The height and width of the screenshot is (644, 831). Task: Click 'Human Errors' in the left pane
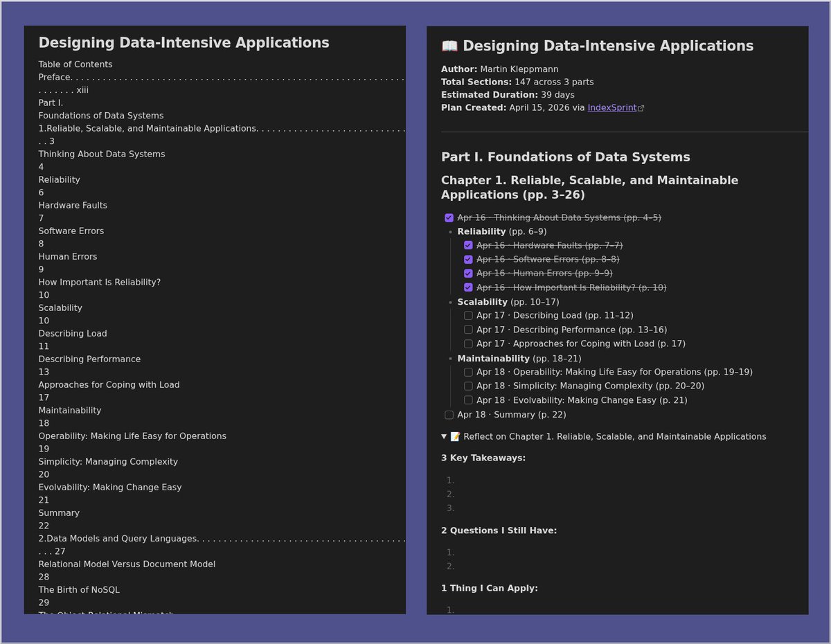pyautogui.click(x=68, y=256)
